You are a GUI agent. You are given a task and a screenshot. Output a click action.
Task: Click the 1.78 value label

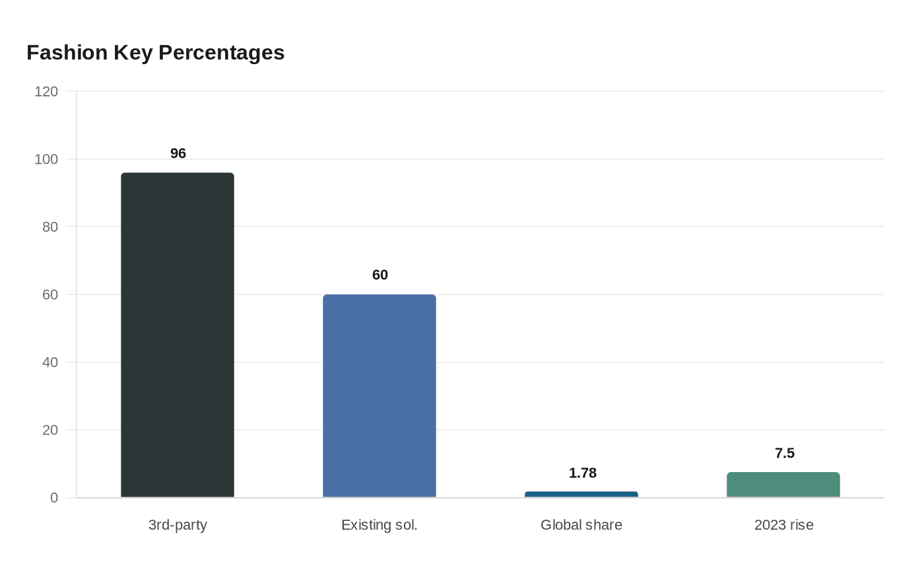[583, 473]
